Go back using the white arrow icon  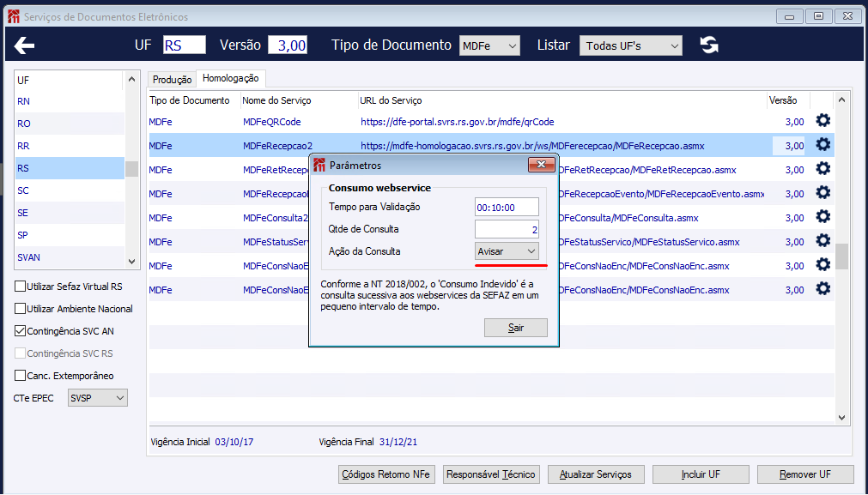coord(24,45)
